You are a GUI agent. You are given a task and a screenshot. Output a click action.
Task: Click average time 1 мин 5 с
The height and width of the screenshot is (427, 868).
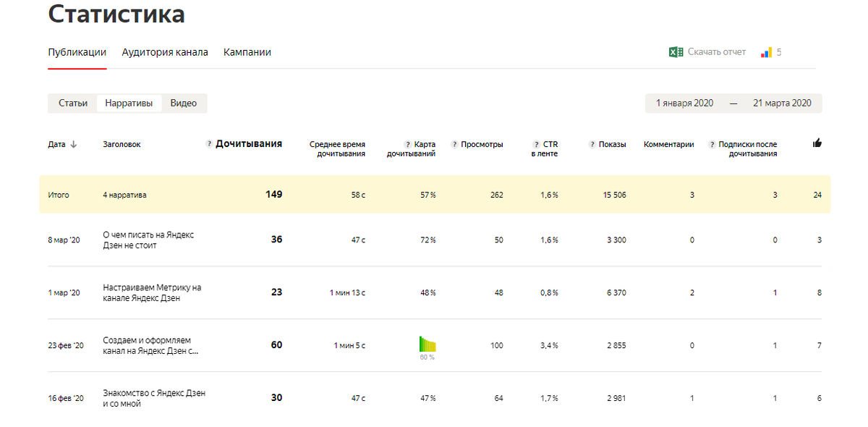pos(349,345)
